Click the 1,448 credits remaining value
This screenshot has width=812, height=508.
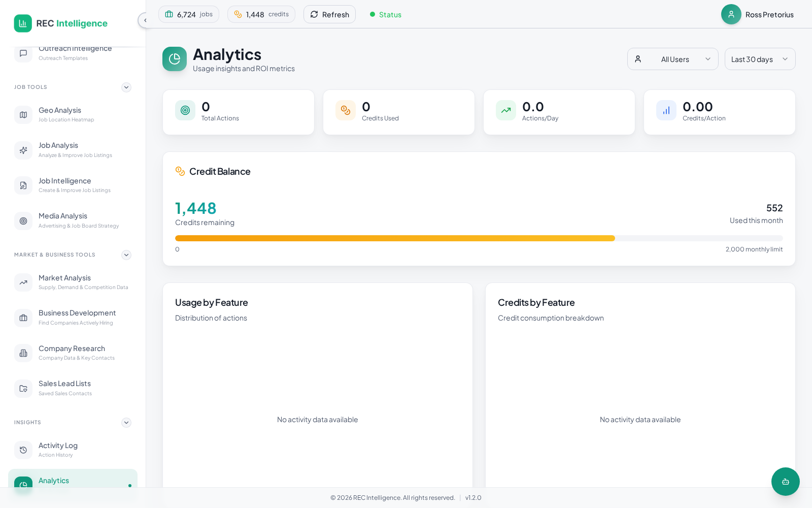(x=196, y=208)
